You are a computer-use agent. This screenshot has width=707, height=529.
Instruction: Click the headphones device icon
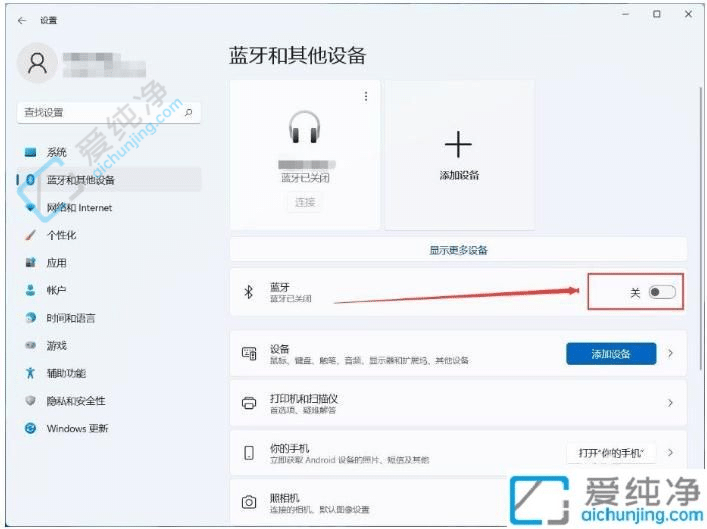pos(305,127)
